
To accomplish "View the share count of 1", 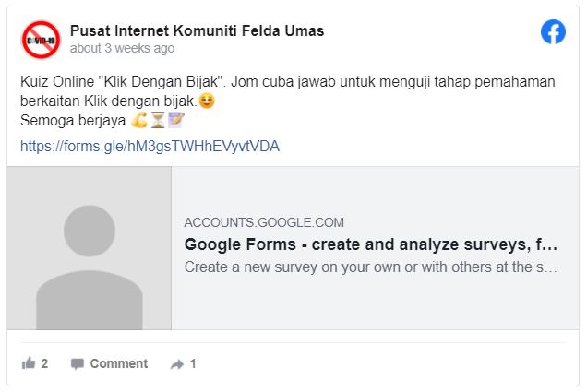I will (193, 363).
